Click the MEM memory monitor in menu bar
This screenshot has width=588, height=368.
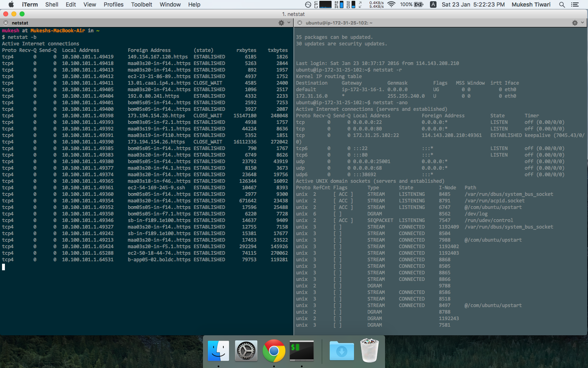click(x=339, y=4)
